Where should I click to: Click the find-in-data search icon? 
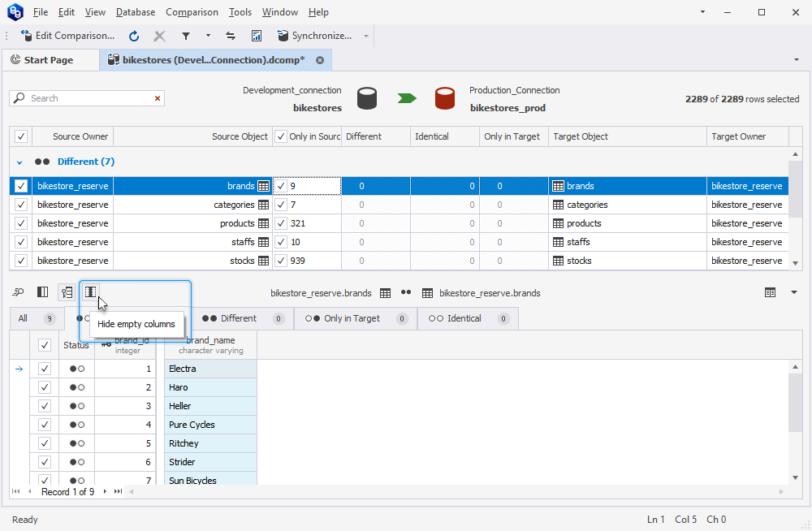tap(18, 292)
